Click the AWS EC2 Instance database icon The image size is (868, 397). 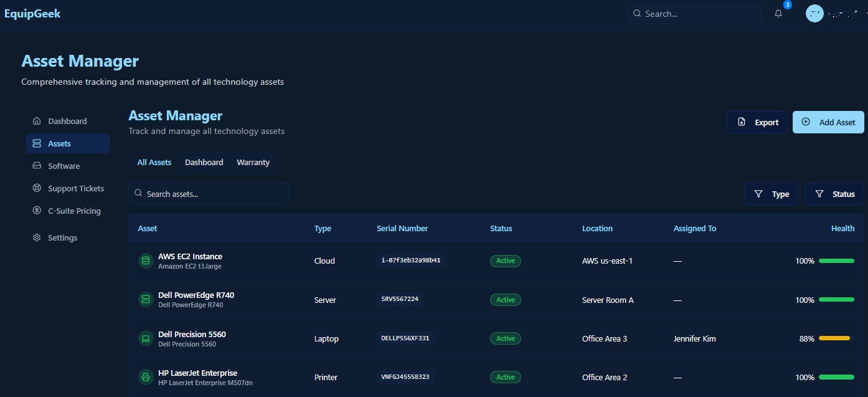tap(146, 261)
